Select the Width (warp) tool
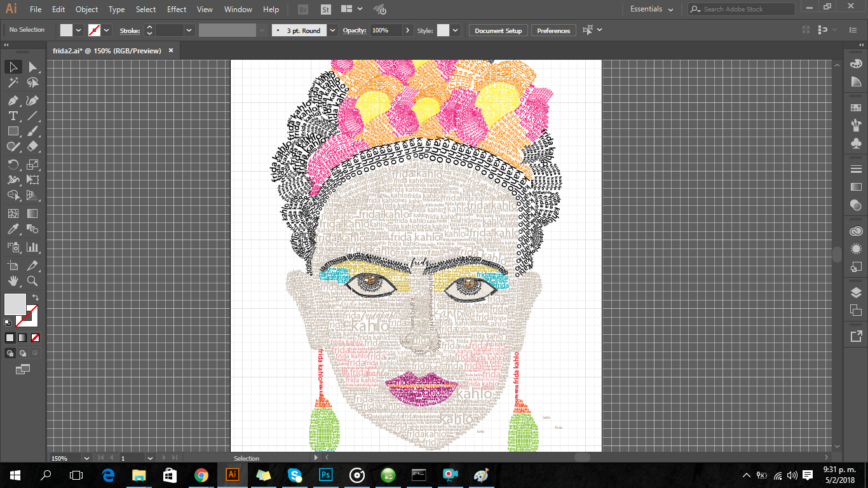 pos(13,180)
